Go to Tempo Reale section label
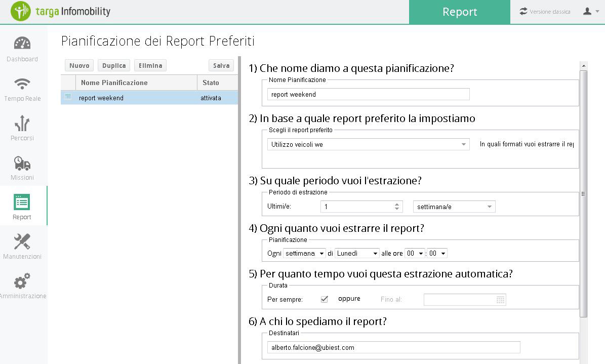The height and width of the screenshot is (364, 605). click(22, 98)
